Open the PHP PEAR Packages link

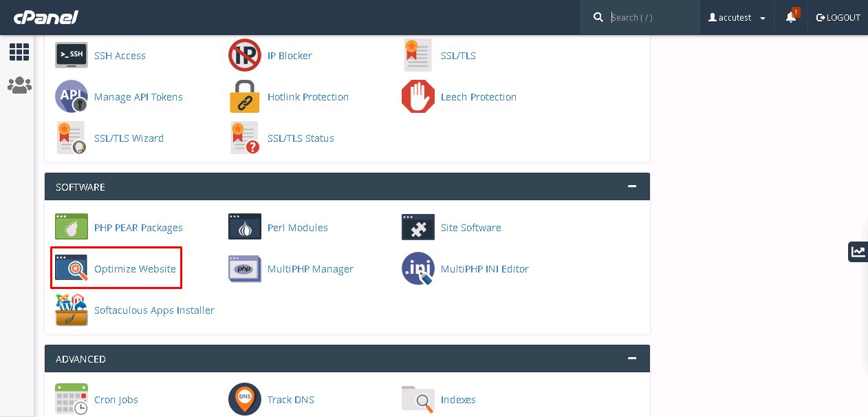(x=138, y=228)
